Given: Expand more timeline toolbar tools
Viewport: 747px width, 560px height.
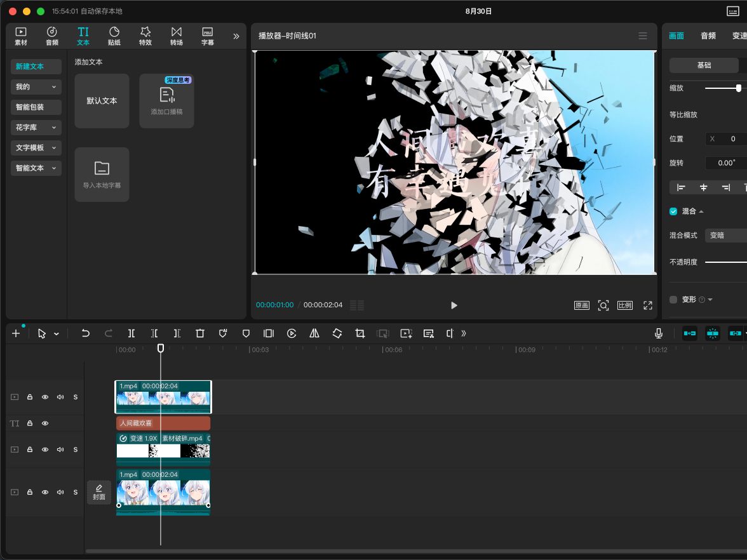Looking at the screenshot, I should [x=464, y=333].
